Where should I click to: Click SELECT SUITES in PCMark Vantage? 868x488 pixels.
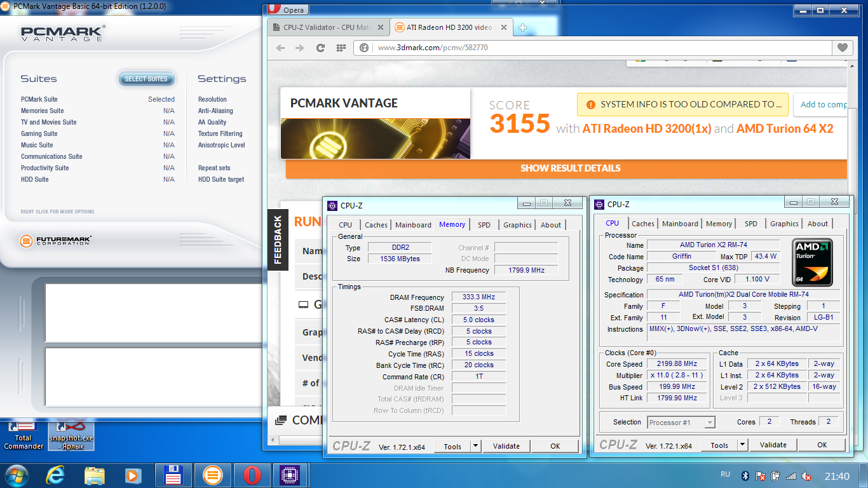pyautogui.click(x=146, y=79)
